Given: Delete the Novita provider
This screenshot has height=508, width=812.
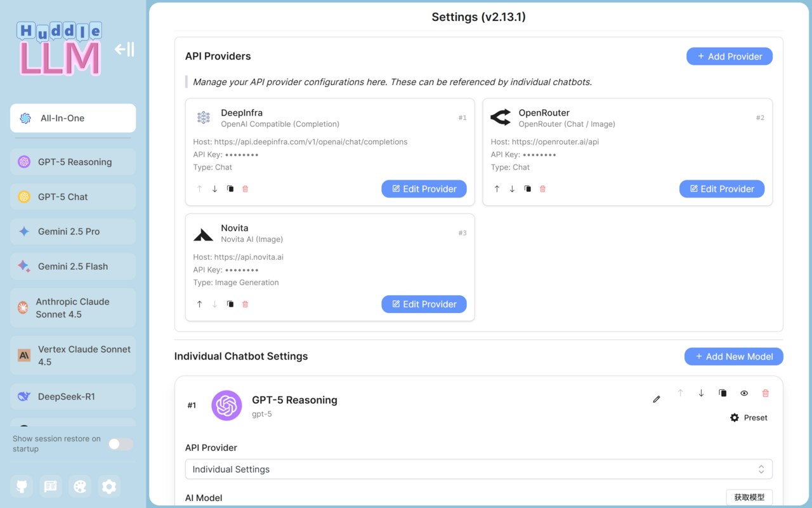Looking at the screenshot, I should [246, 304].
